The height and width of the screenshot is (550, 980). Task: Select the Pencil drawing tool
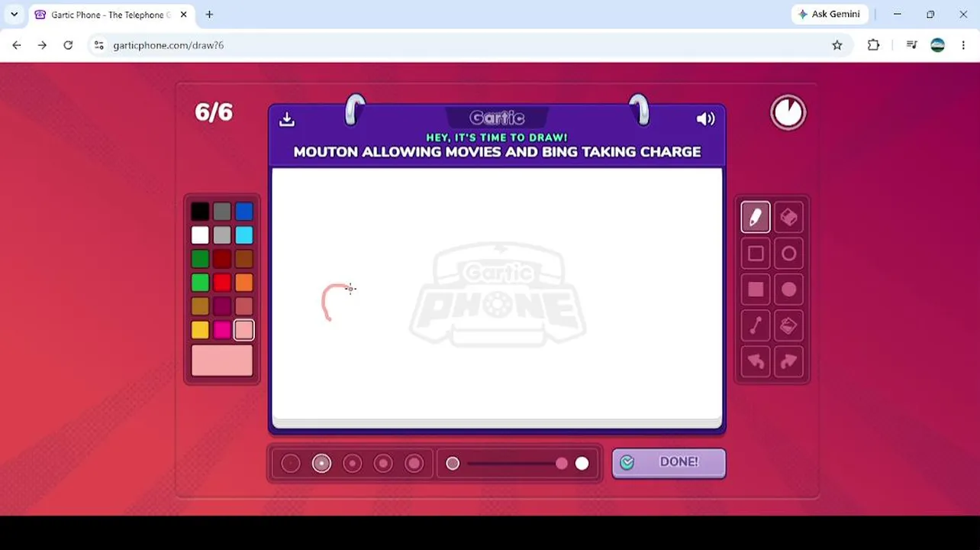click(756, 218)
